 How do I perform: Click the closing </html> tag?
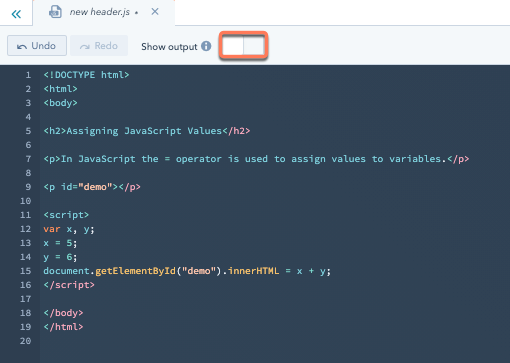[63, 327]
